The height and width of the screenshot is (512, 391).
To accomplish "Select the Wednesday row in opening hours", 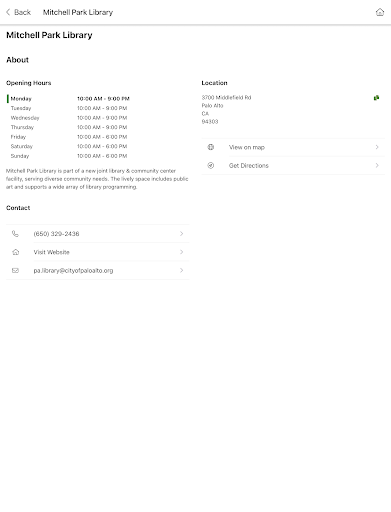I will click(68, 118).
